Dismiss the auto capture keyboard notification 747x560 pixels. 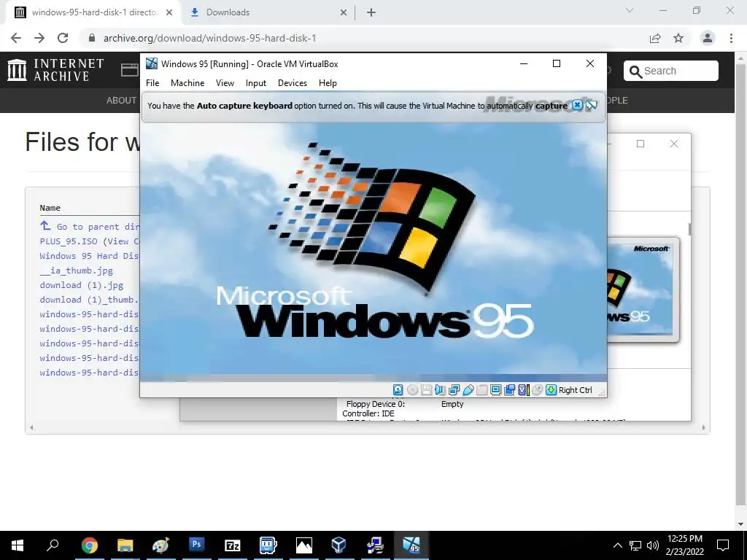577,105
